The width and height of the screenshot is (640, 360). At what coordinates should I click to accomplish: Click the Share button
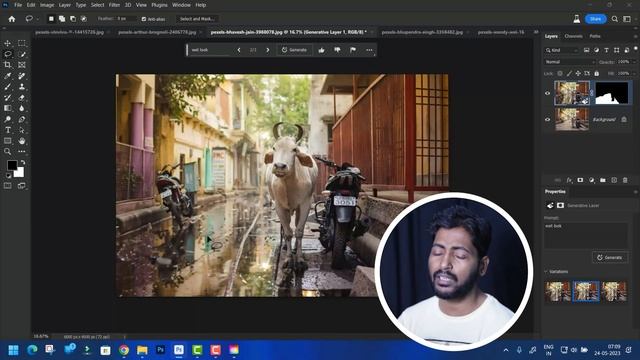[x=596, y=19]
